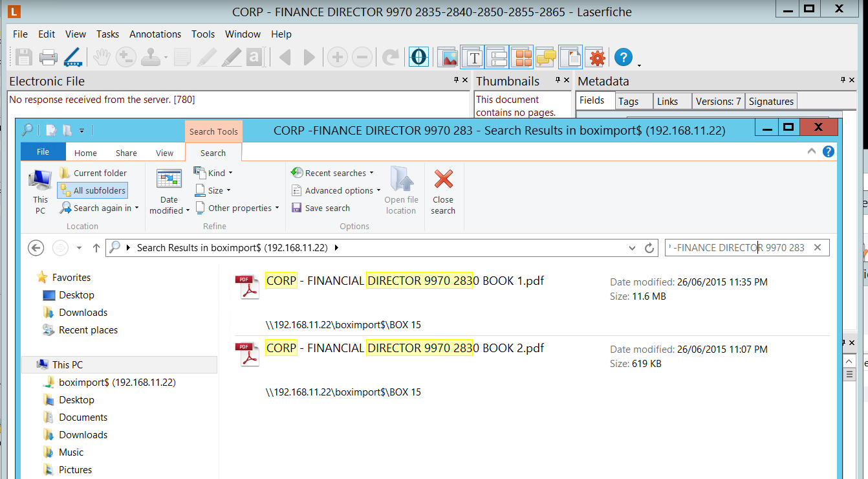The image size is (868, 479).
Task: Limit search to Current folder
Action: pyautogui.click(x=93, y=173)
